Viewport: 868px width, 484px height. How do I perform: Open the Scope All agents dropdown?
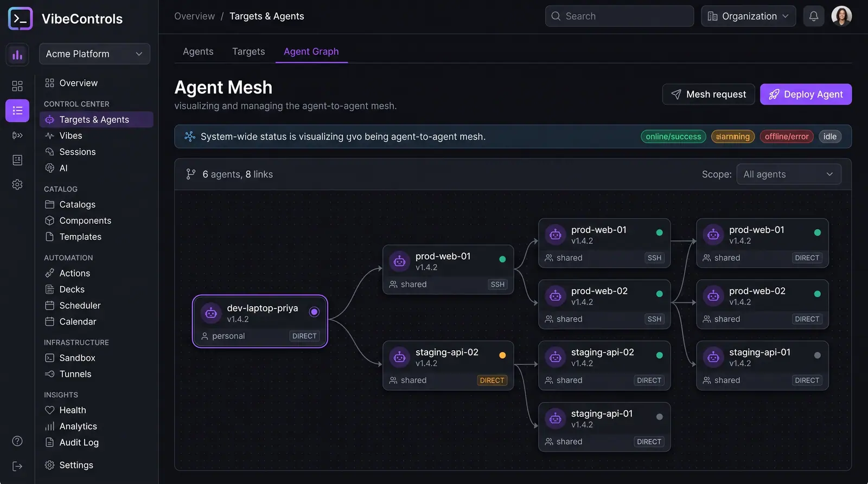tap(789, 174)
